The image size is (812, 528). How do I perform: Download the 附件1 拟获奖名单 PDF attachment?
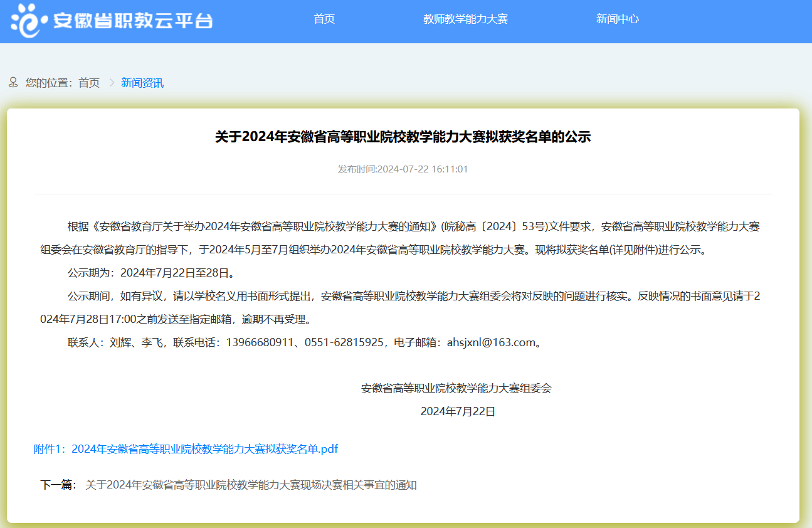186,449
